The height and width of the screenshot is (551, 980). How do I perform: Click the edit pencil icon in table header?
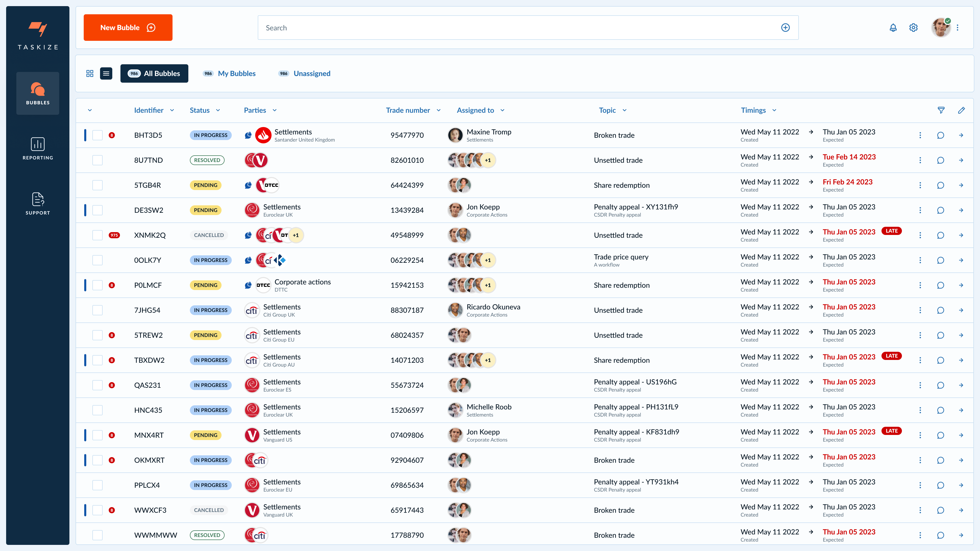pyautogui.click(x=961, y=110)
